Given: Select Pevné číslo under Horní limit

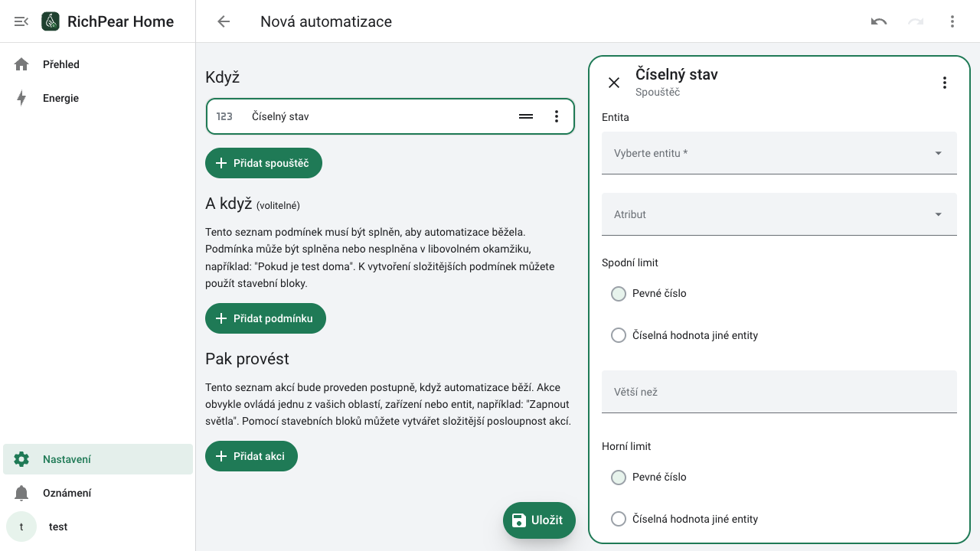Looking at the screenshot, I should tap(619, 478).
